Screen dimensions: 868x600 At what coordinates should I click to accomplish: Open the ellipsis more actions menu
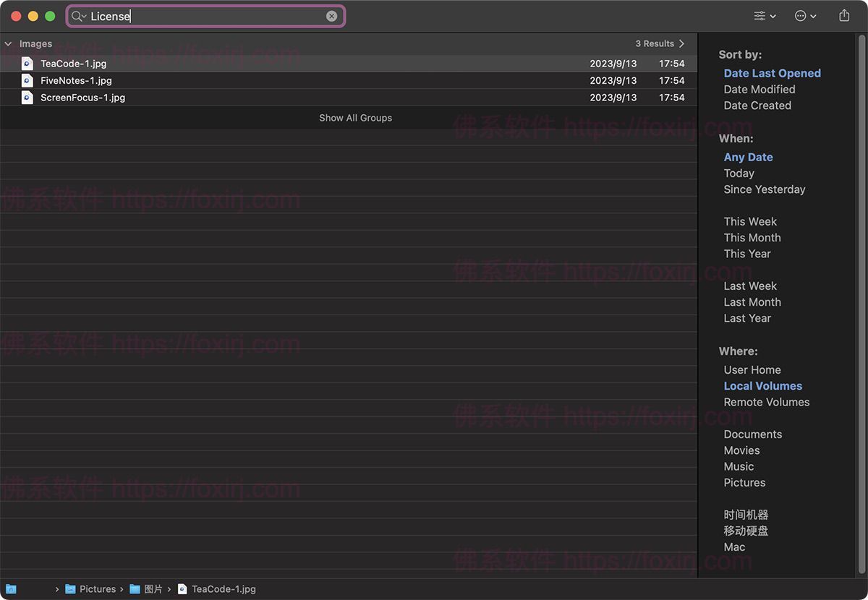(805, 16)
